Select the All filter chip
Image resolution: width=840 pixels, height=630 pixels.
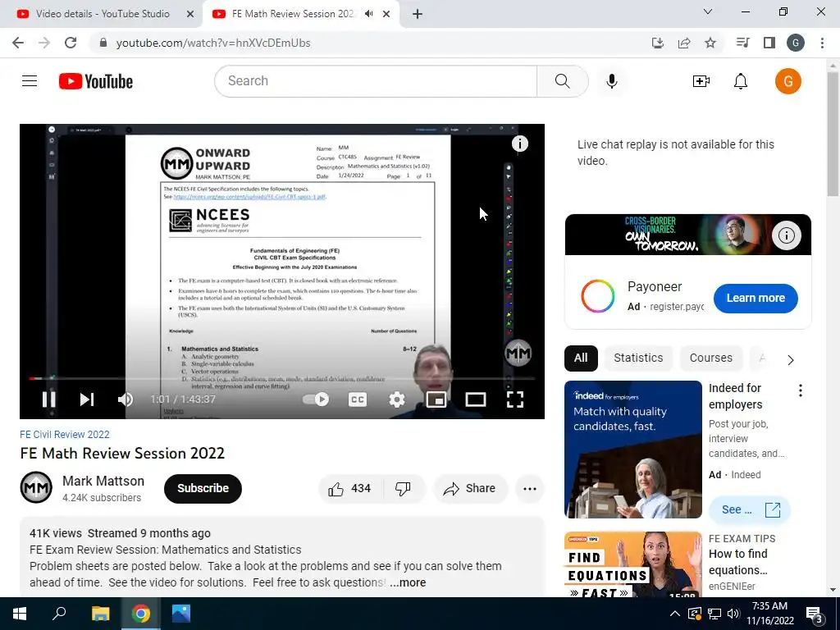pyautogui.click(x=581, y=358)
